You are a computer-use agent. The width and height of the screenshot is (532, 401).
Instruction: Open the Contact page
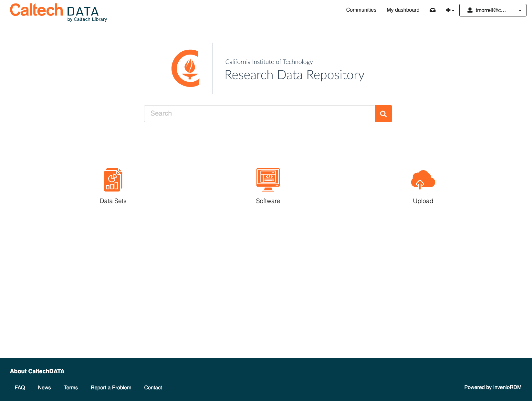tap(153, 387)
